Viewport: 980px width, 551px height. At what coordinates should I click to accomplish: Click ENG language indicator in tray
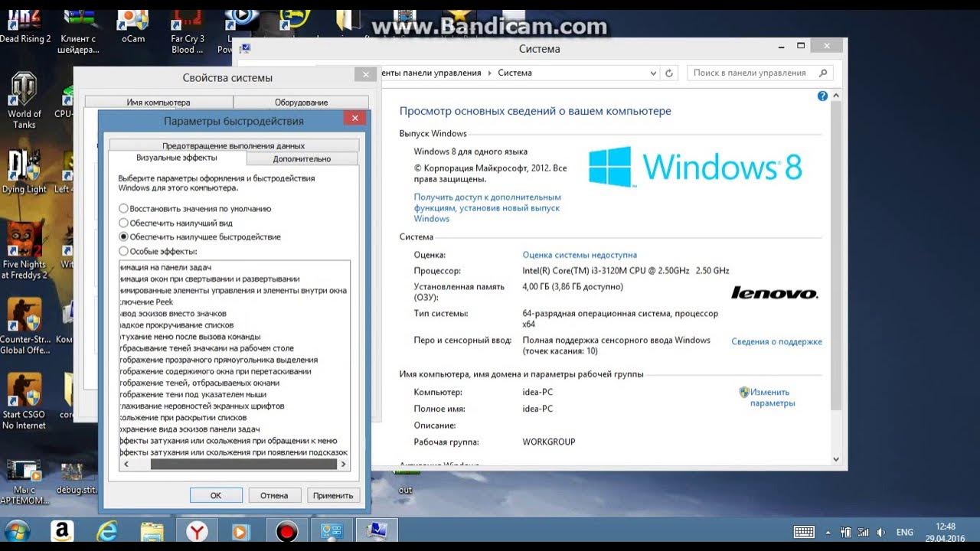pos(904,532)
